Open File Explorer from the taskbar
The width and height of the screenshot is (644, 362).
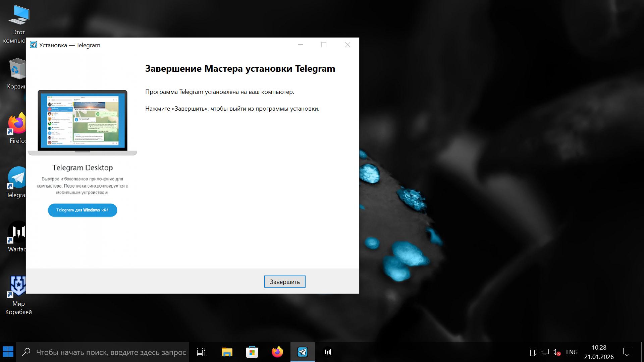[227, 352]
